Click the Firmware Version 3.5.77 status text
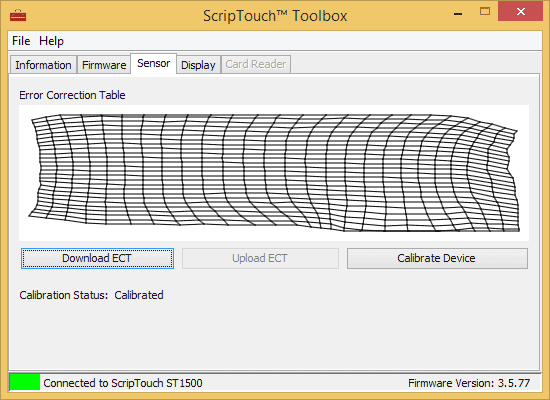550x400 pixels. [469, 383]
